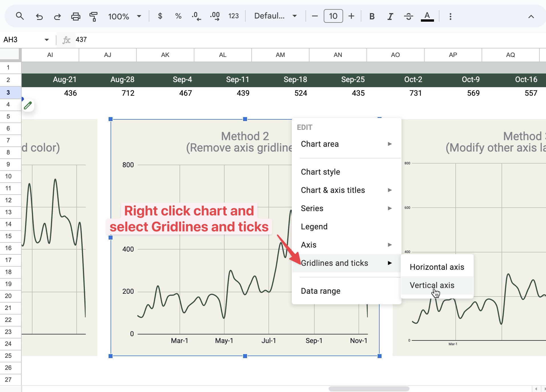This screenshot has width=546, height=392.
Task: Open the zoom level dropdown
Action: point(125,16)
